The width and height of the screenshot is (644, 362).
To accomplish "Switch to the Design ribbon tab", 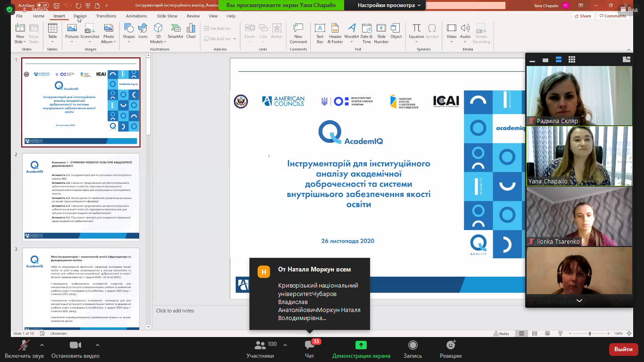I will click(x=80, y=16).
